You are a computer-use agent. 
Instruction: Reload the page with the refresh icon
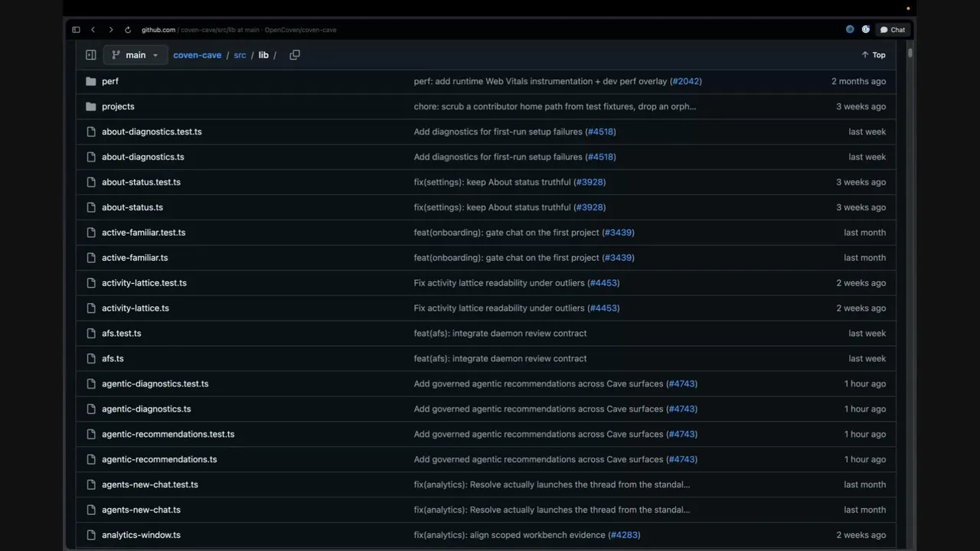(127, 30)
